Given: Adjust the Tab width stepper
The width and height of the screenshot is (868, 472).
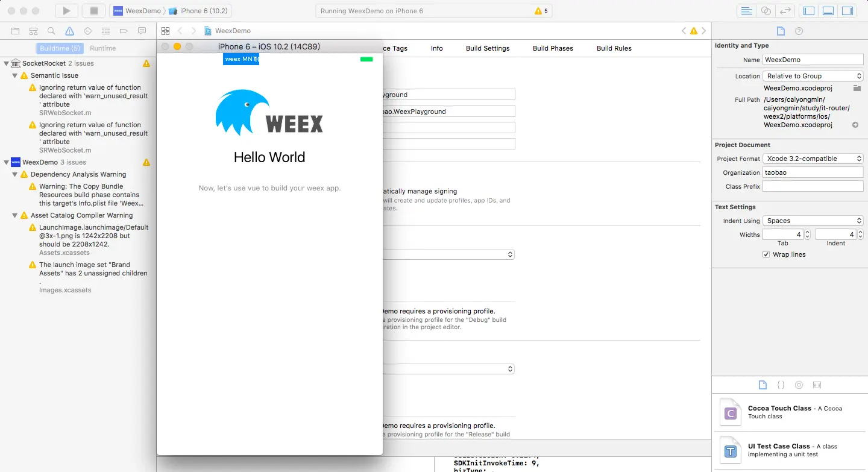Looking at the screenshot, I should coord(808,234).
